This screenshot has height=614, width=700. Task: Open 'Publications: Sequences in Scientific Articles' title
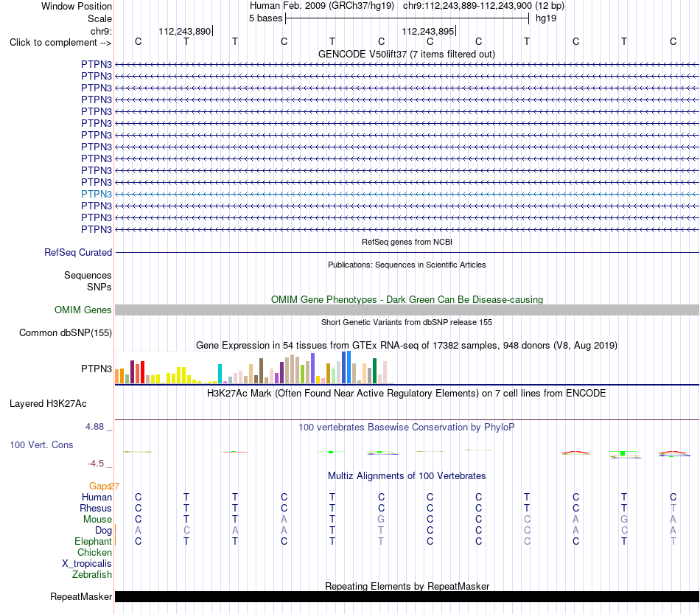407,265
